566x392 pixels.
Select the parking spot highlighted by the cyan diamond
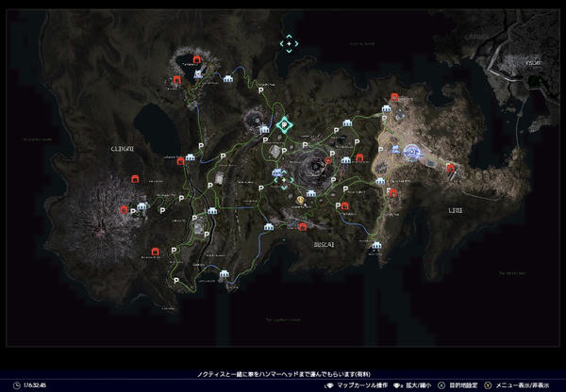point(285,125)
